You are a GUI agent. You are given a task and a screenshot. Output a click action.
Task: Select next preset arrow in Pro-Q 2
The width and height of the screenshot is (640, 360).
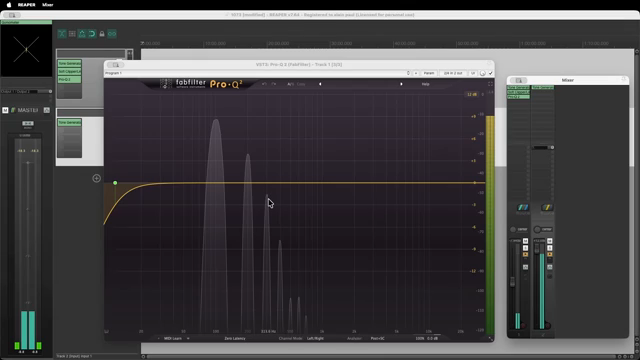tap(401, 84)
